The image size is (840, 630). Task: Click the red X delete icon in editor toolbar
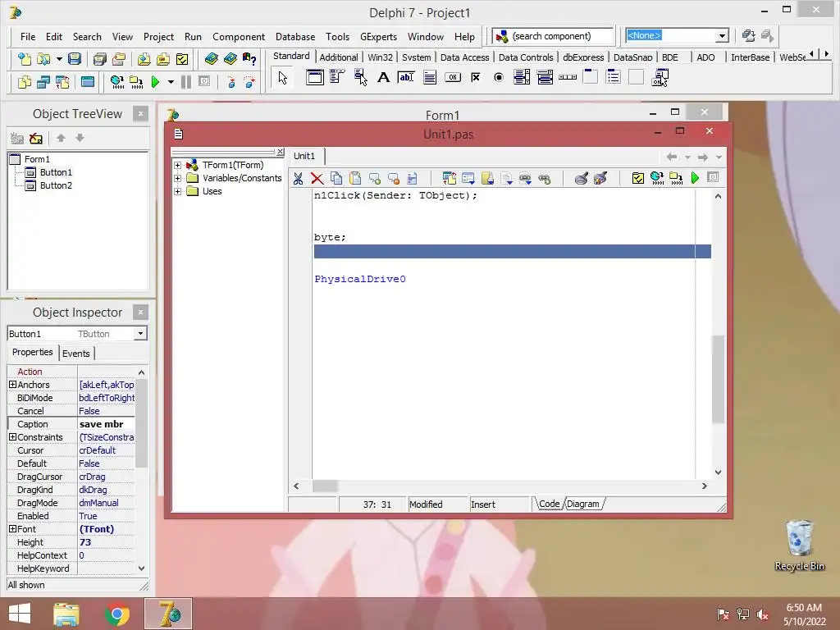317,178
